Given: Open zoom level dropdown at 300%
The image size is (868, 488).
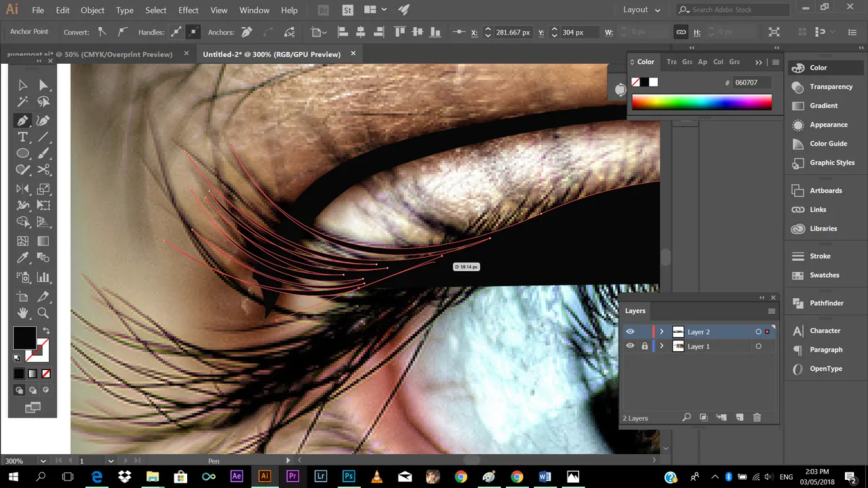Looking at the screenshot, I should tap(43, 461).
